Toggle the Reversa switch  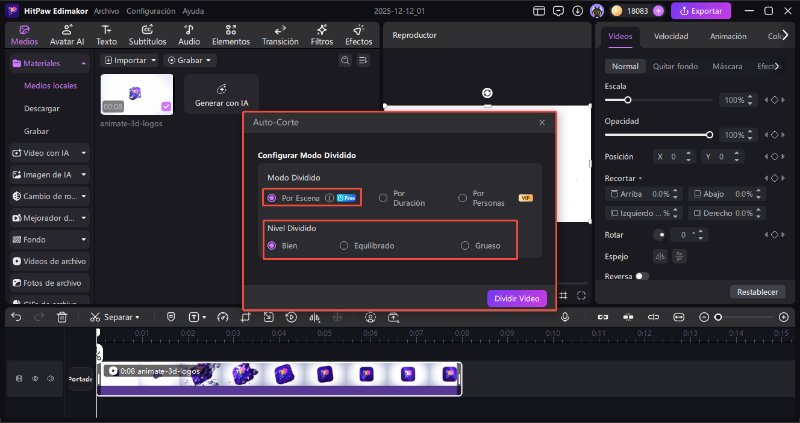pos(642,276)
